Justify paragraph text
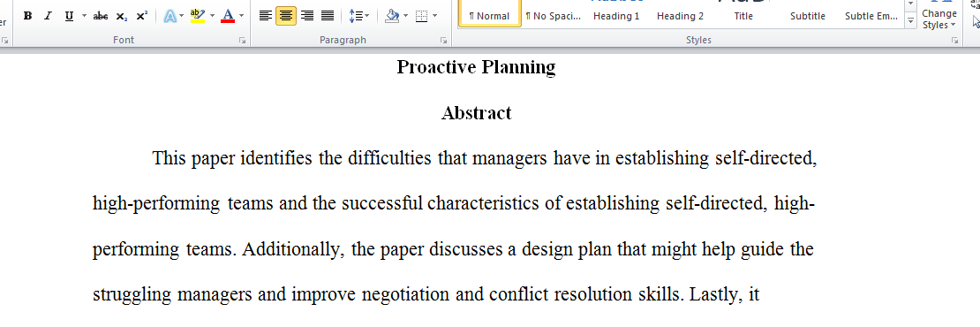Image resolution: width=980 pixels, height=327 pixels. pos(327,16)
